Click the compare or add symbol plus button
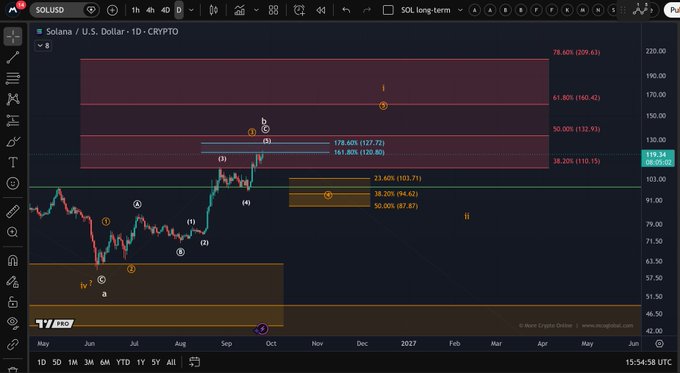The height and width of the screenshot is (373, 680). [x=112, y=10]
